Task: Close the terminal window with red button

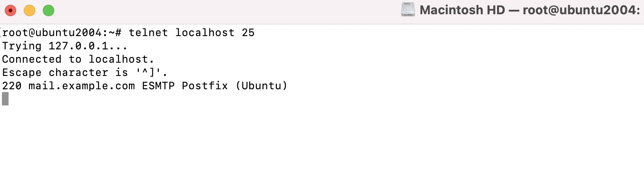Action: click(x=10, y=10)
